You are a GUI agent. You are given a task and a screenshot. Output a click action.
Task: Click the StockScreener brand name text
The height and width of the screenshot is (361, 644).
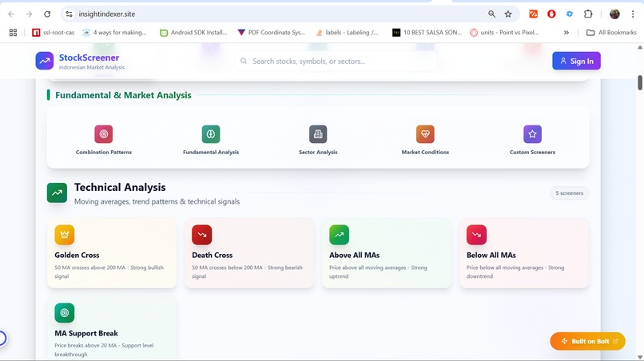[89, 58]
